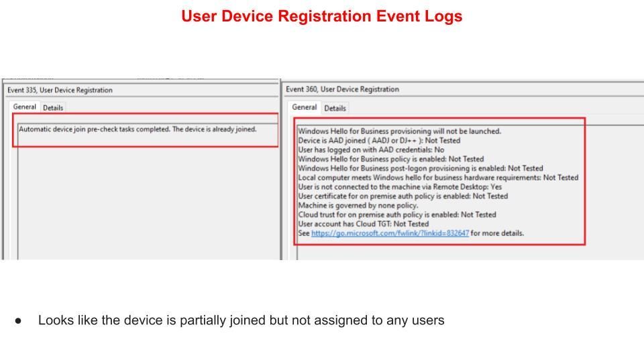Open the Details tab in Event 360 pane
This screenshot has height=362, width=644.
click(335, 109)
